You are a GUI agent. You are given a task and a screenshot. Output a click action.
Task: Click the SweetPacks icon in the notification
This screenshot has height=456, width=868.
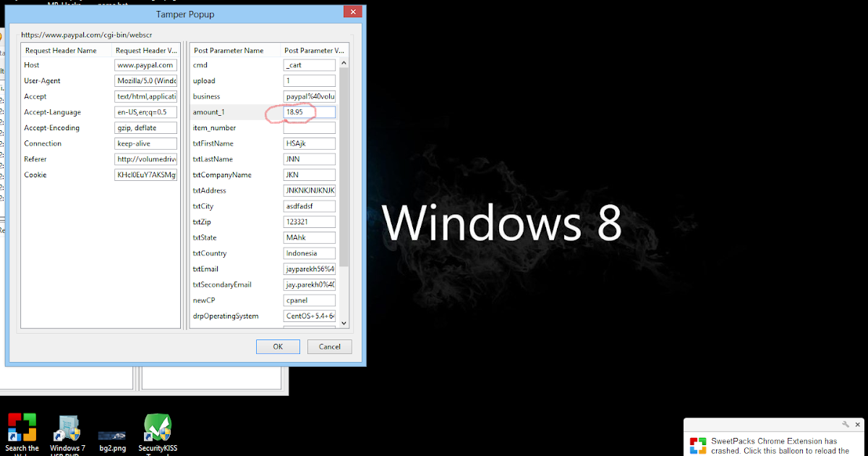pos(697,445)
